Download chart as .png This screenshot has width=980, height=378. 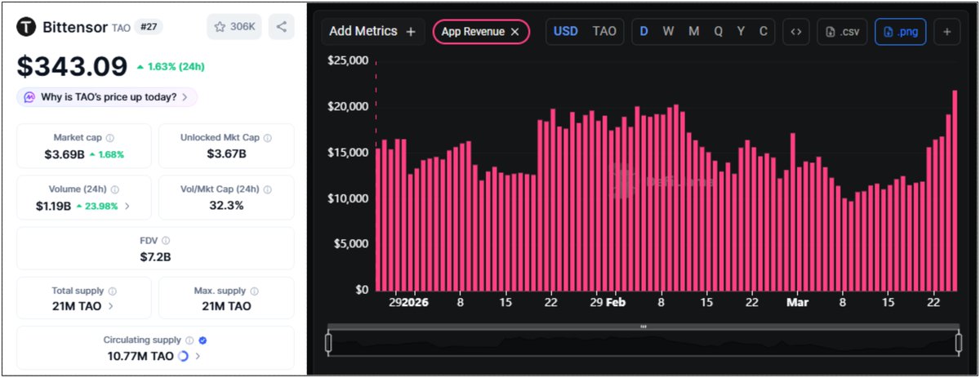coord(901,32)
